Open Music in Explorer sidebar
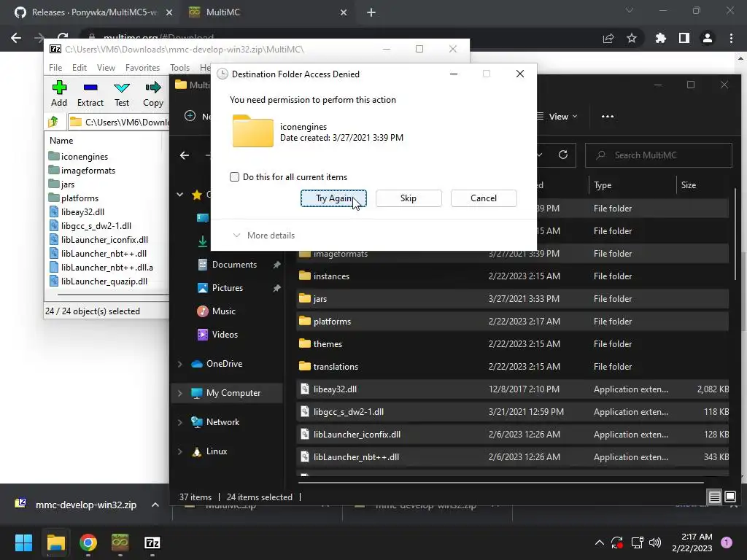The width and height of the screenshot is (747, 560). [223, 311]
